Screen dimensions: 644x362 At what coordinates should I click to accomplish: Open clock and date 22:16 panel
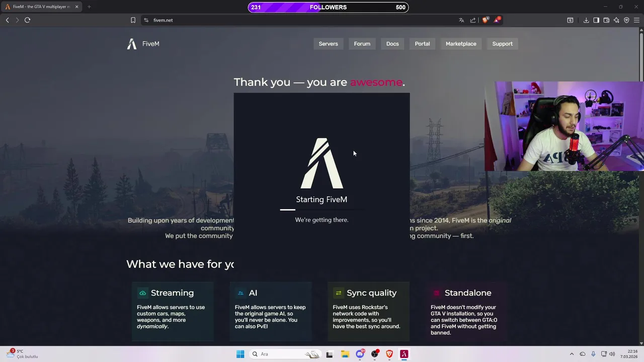[629, 354]
